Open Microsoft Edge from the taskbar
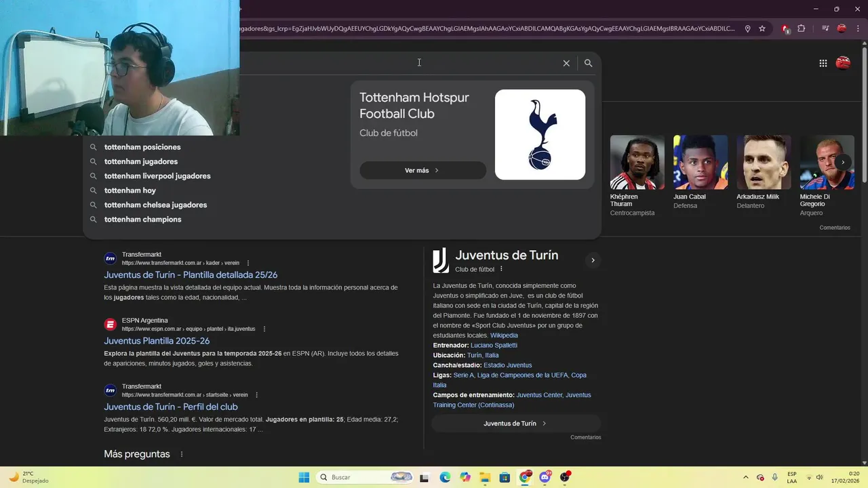 (445, 477)
